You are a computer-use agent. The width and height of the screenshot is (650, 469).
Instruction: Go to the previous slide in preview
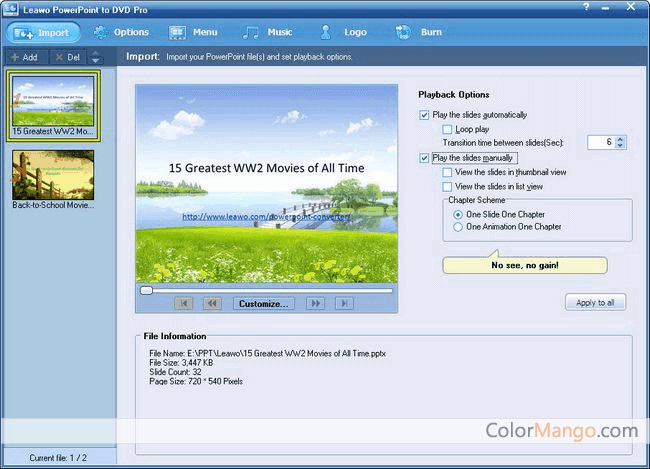pyautogui.click(x=212, y=303)
